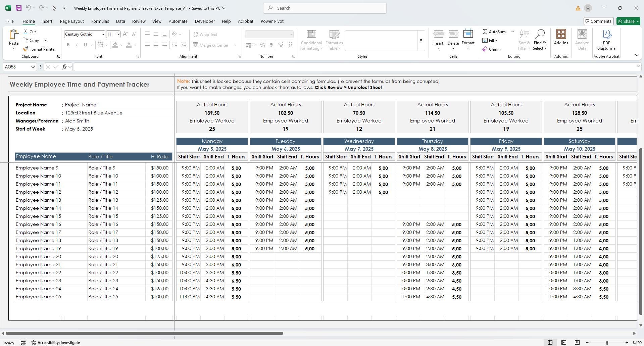Click the Cut scissors icon

(26, 32)
